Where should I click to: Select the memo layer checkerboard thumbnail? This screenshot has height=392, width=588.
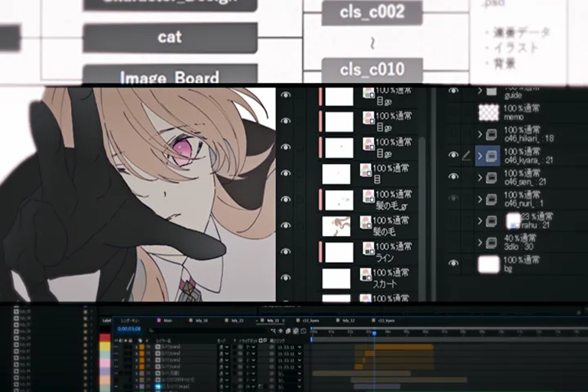489,113
